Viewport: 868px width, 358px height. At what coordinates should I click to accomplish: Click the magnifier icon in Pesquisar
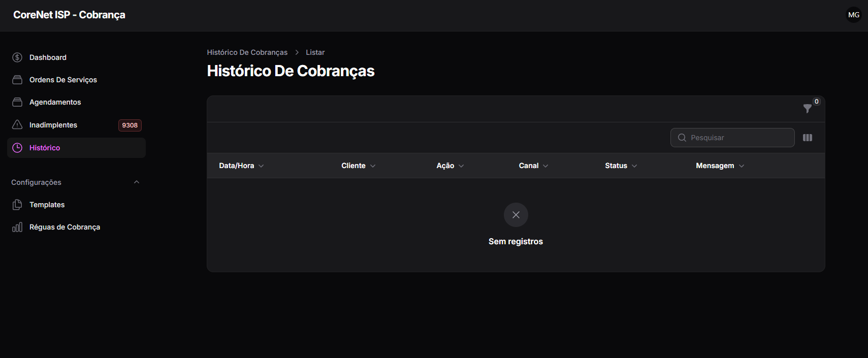click(682, 138)
